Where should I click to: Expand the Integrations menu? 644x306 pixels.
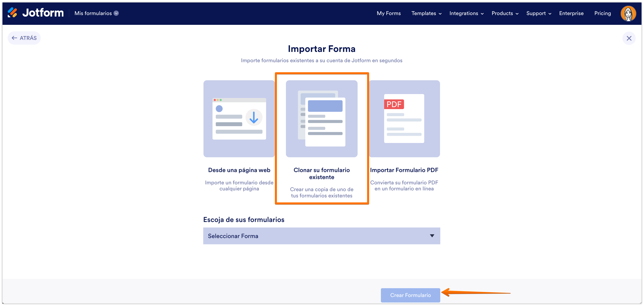click(466, 13)
